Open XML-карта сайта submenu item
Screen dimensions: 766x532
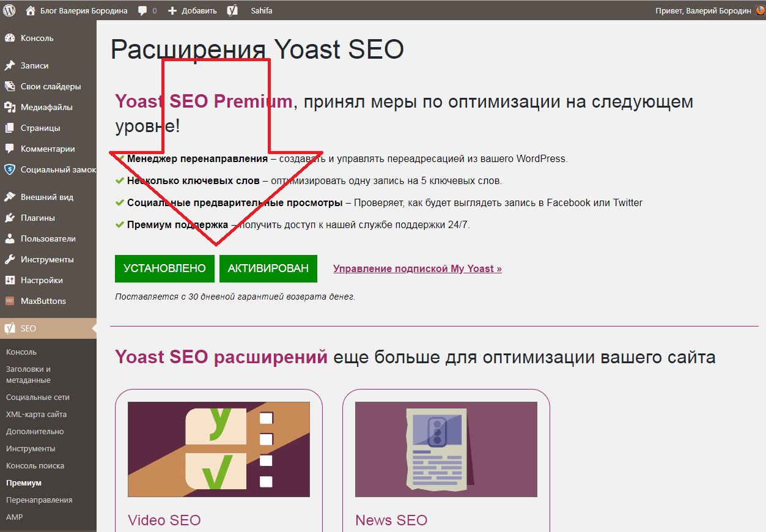37,414
